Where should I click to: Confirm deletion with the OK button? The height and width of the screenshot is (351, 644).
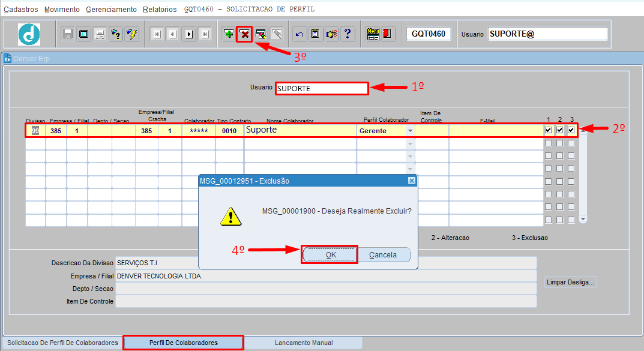[x=331, y=255]
